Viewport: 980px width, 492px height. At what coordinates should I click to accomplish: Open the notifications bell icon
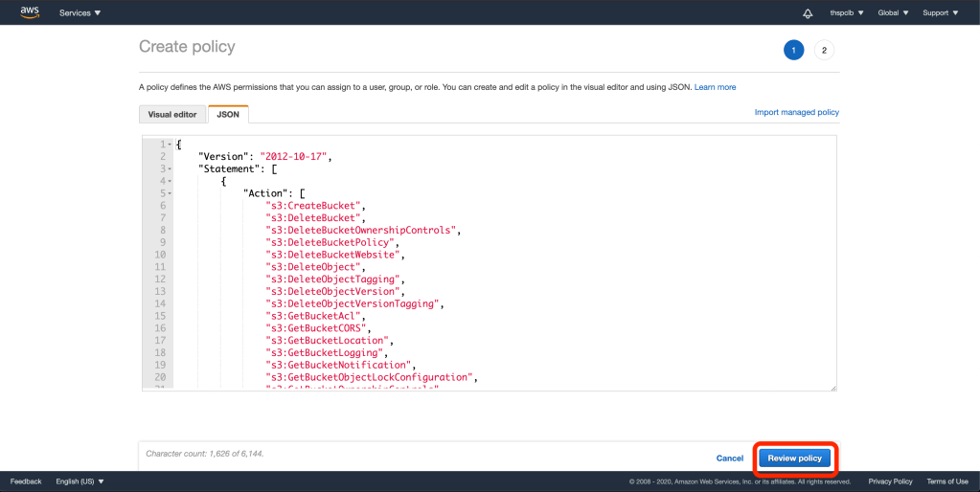pos(808,13)
